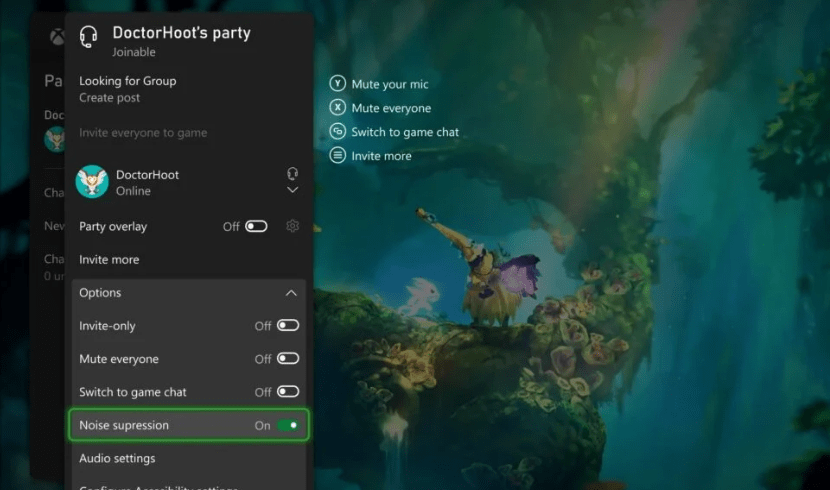Click the headset icon beside DoctorHoot

click(x=292, y=173)
